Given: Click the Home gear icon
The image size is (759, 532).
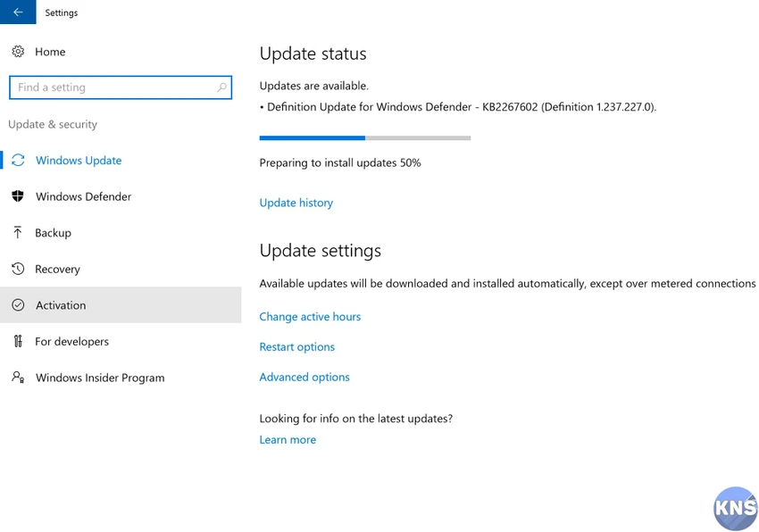Looking at the screenshot, I should pyautogui.click(x=18, y=51).
